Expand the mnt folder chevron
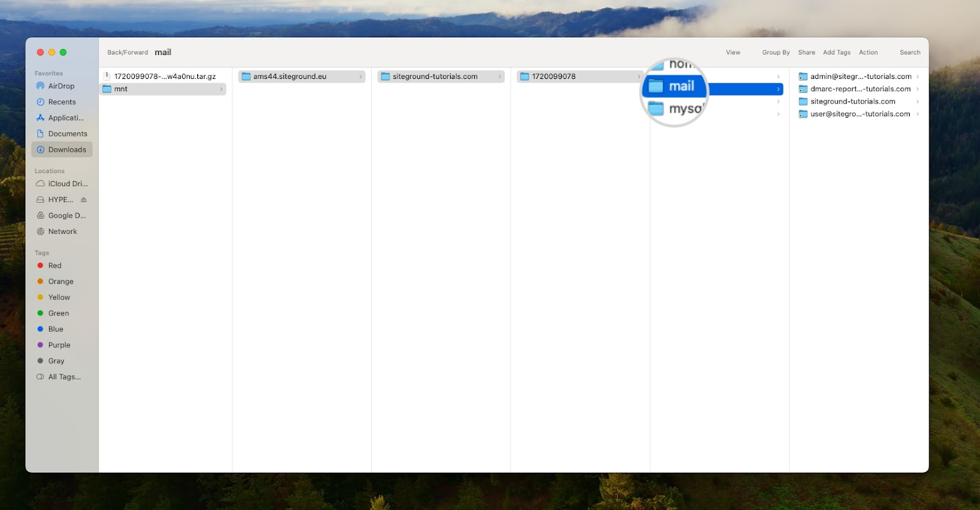Viewport: 980px width, 510px height. point(221,89)
